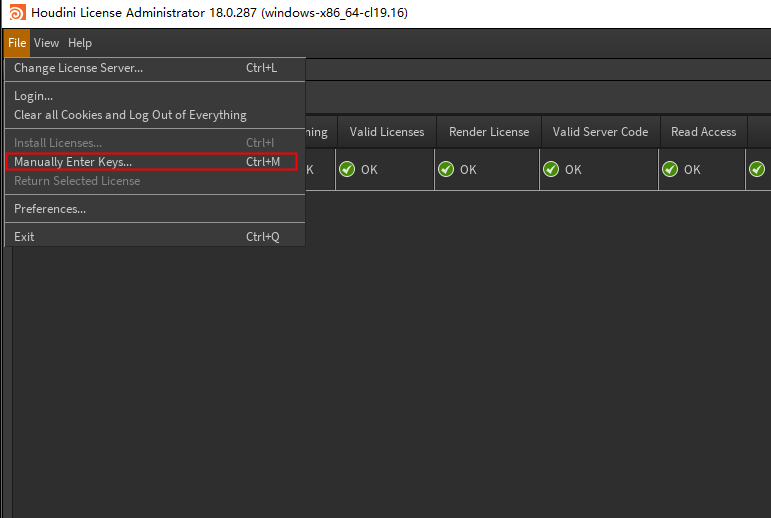
Task: Open the View menu
Action: tap(46, 43)
